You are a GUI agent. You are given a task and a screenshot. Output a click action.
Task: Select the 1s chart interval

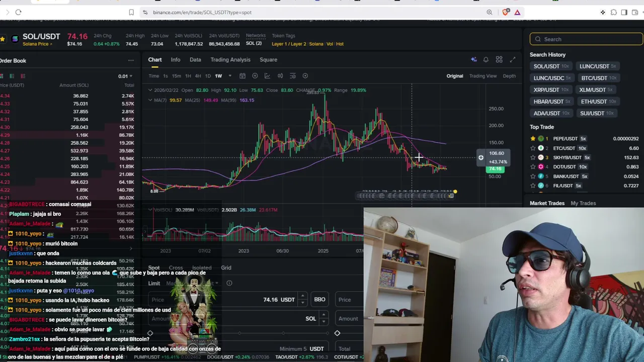point(165,76)
